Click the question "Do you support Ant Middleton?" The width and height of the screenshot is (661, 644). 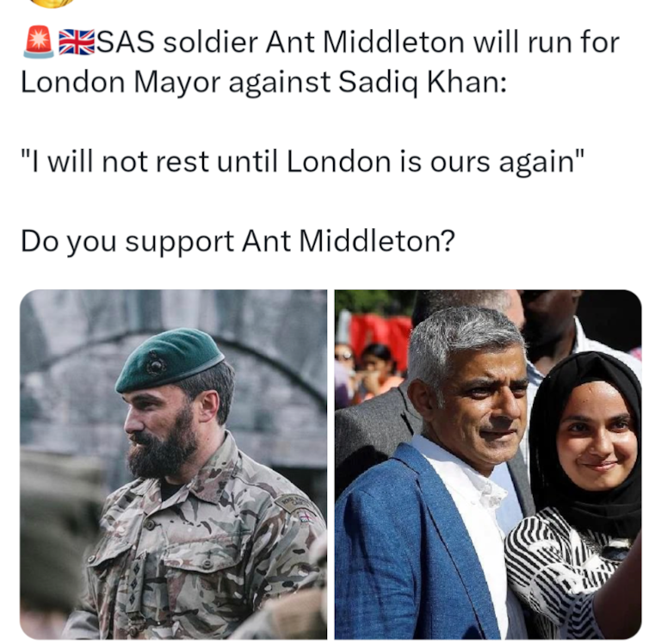click(238, 242)
